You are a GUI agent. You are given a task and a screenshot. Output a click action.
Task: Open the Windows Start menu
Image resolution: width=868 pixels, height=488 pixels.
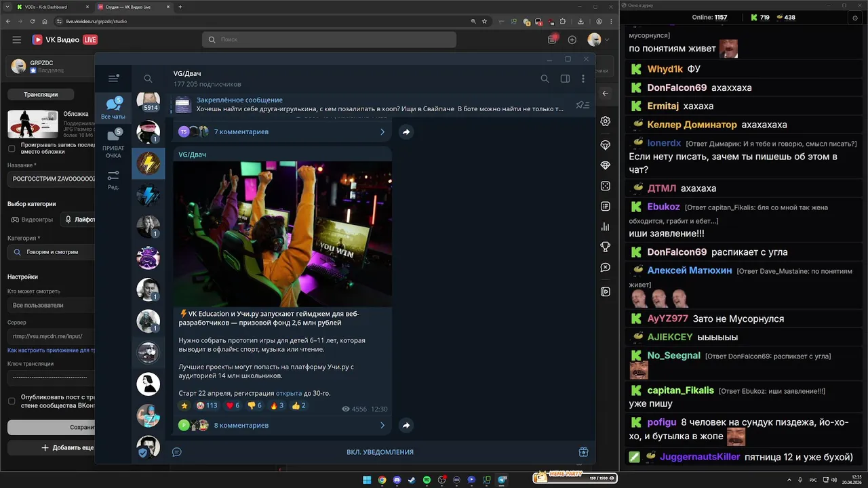367,480
